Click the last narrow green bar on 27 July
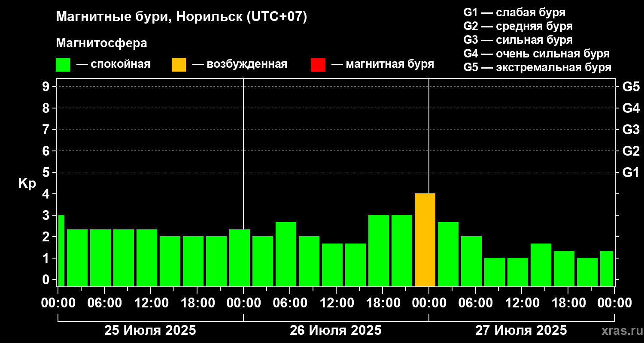The width and height of the screenshot is (644, 343). [606, 269]
